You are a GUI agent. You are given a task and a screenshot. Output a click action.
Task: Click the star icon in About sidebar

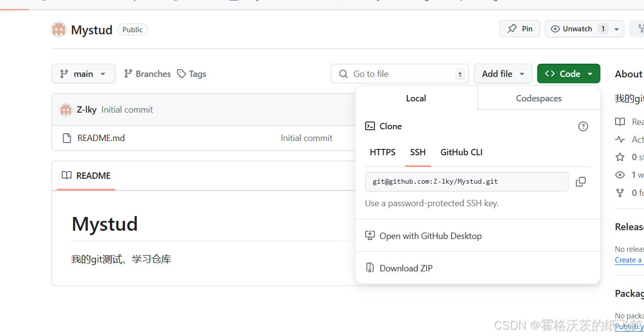click(620, 157)
